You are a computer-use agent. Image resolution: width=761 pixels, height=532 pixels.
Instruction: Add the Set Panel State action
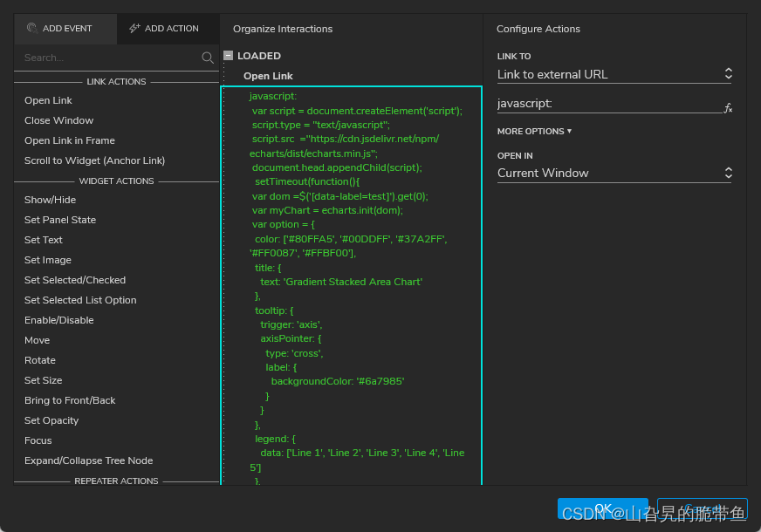(60, 220)
